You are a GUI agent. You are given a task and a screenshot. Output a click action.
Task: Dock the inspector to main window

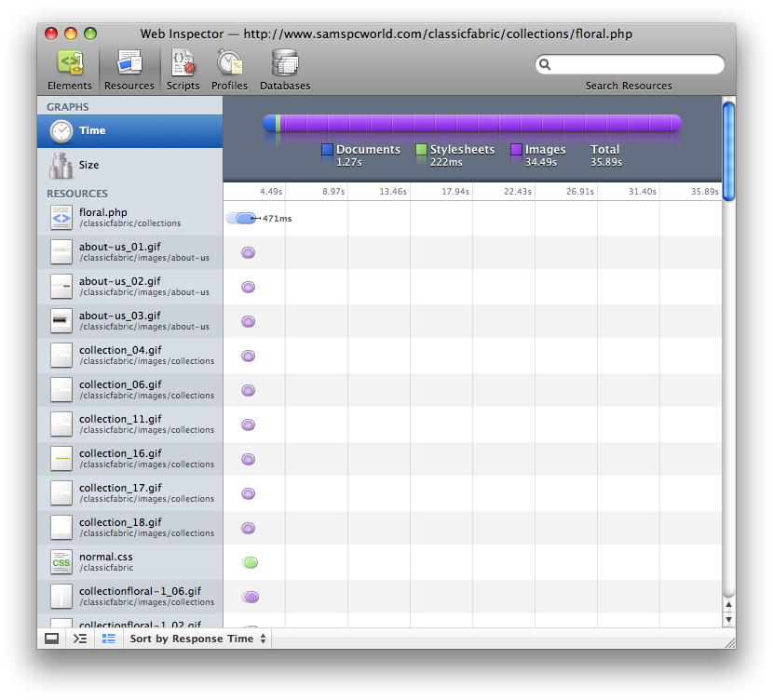coord(52,639)
